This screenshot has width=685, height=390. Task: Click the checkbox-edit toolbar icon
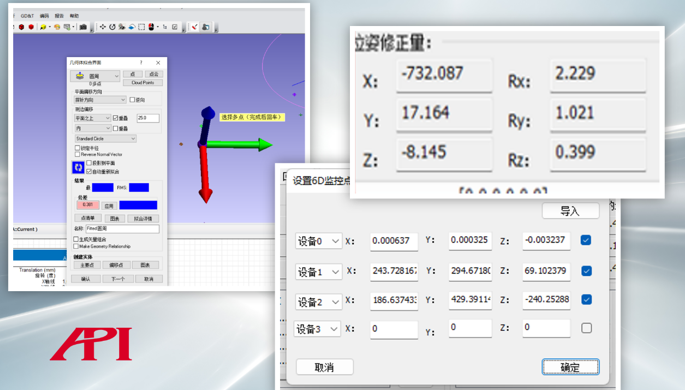(x=175, y=27)
